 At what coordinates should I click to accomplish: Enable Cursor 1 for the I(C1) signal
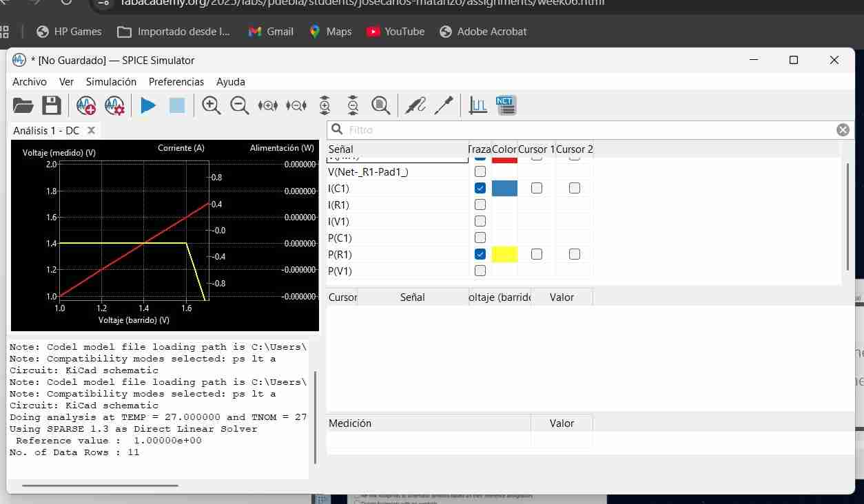pos(536,188)
